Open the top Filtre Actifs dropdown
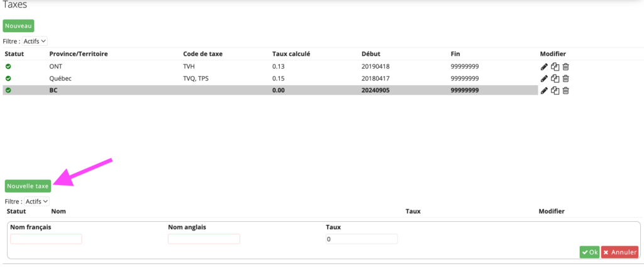The image size is (644, 269). point(35,41)
